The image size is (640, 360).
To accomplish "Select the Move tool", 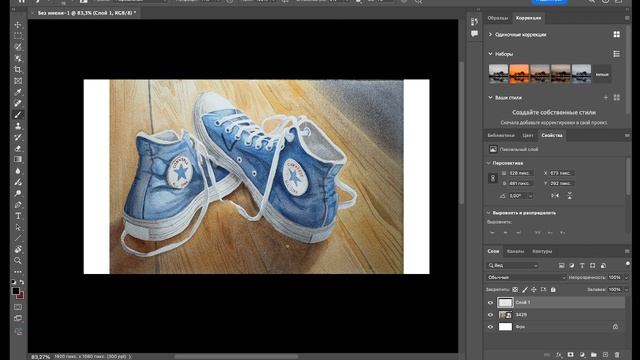I will (18, 25).
